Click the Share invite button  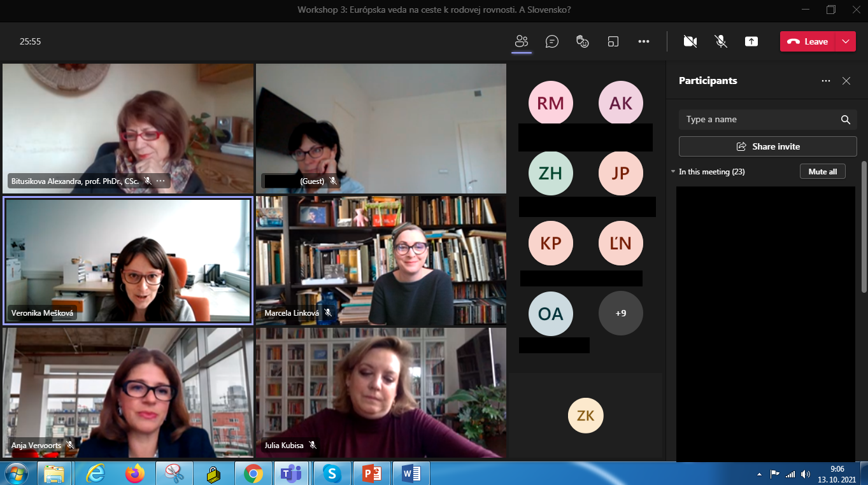click(767, 146)
